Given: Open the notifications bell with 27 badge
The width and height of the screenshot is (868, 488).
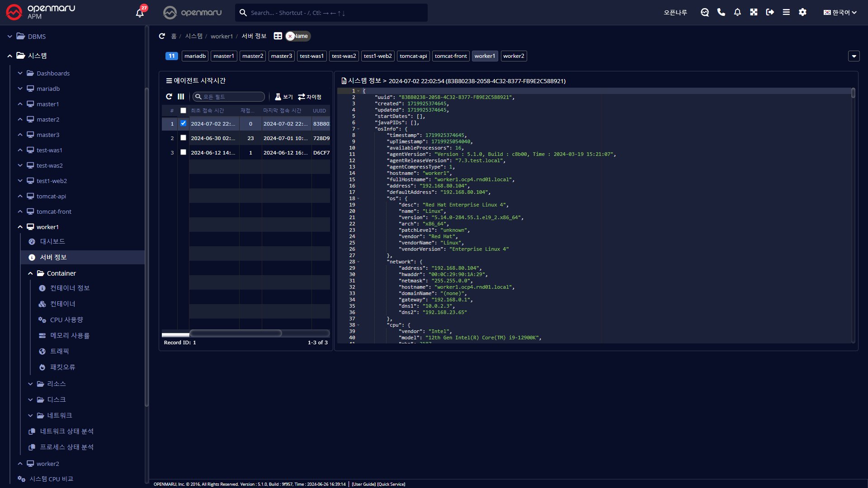Looking at the screenshot, I should (x=140, y=13).
